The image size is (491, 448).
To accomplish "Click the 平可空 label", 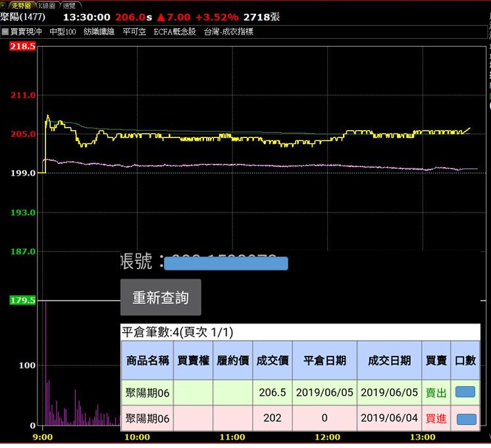I will pyautogui.click(x=134, y=32).
